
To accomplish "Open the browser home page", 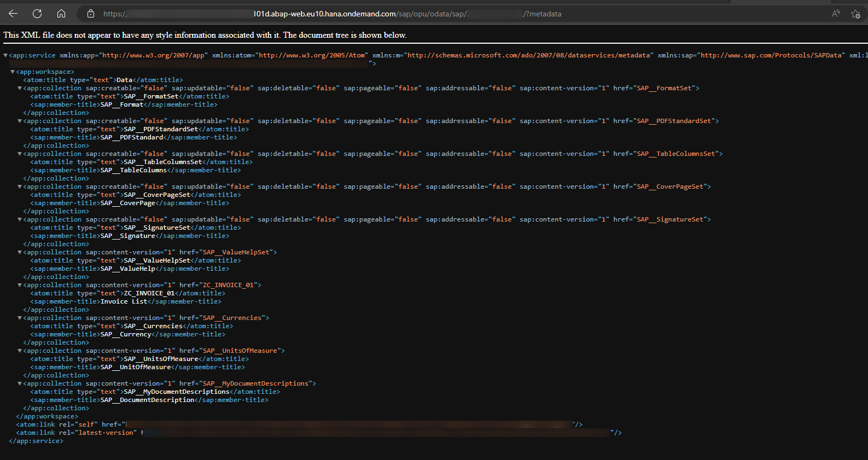I will pos(61,14).
